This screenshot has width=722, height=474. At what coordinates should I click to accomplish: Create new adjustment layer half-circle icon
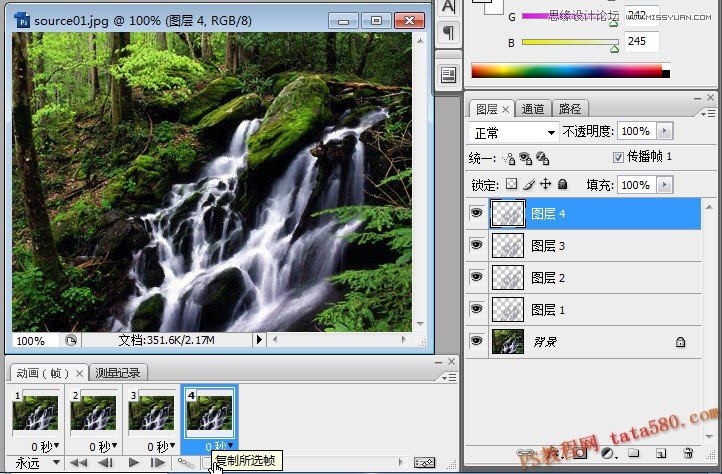(607, 453)
